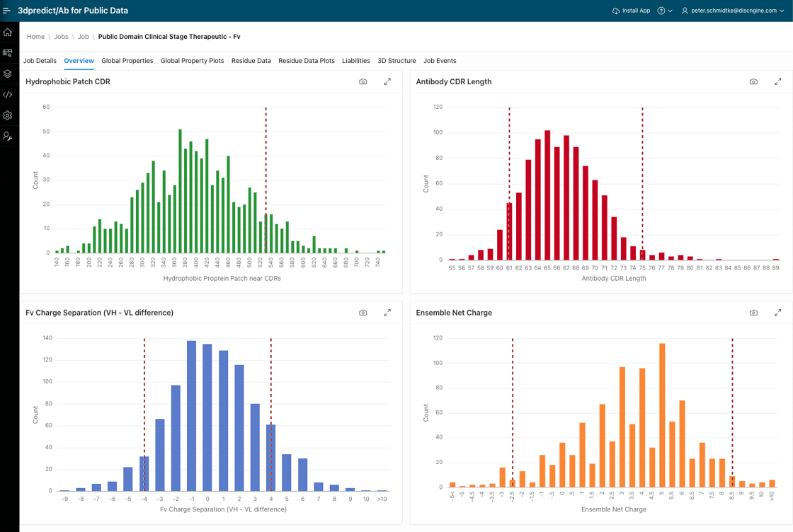Viewport: 793px width, 532px height.
Task: Open the stacked layers sidebar icon
Action: click(8, 74)
